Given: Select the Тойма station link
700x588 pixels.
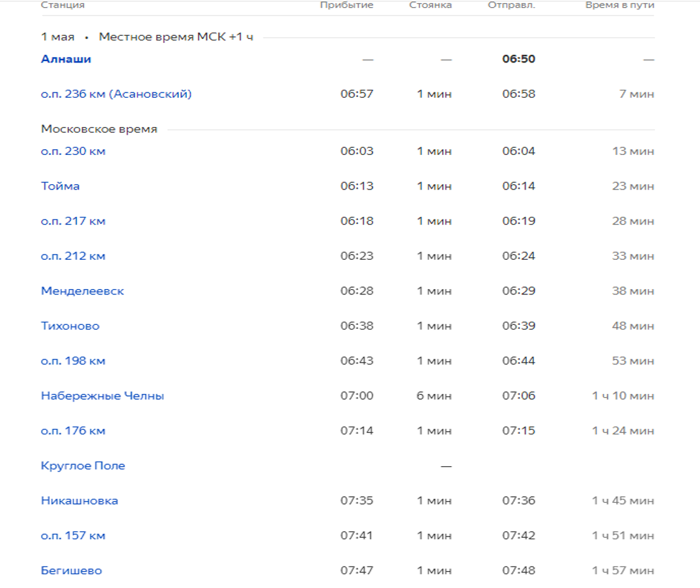Looking at the screenshot, I should [x=60, y=186].
